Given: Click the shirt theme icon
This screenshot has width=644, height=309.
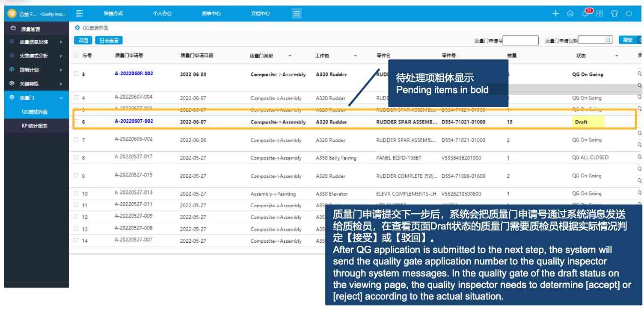Looking at the screenshot, I should [x=614, y=14].
